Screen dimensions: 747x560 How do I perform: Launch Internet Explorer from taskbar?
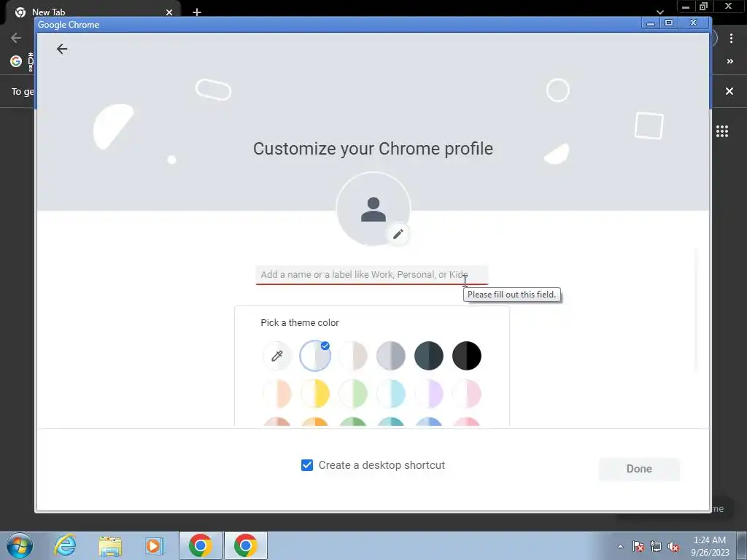pos(65,545)
